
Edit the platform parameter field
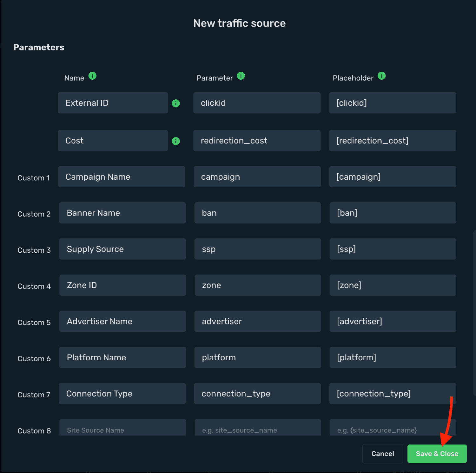pos(258,357)
